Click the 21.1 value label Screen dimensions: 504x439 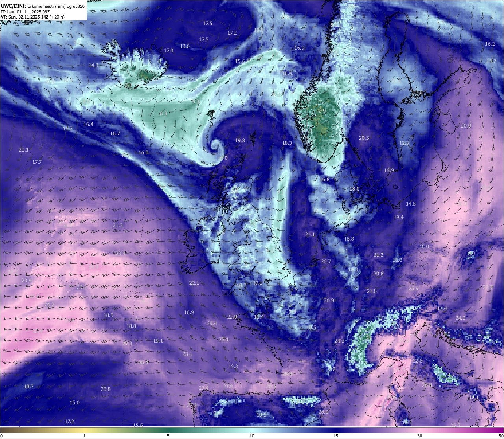310,235
